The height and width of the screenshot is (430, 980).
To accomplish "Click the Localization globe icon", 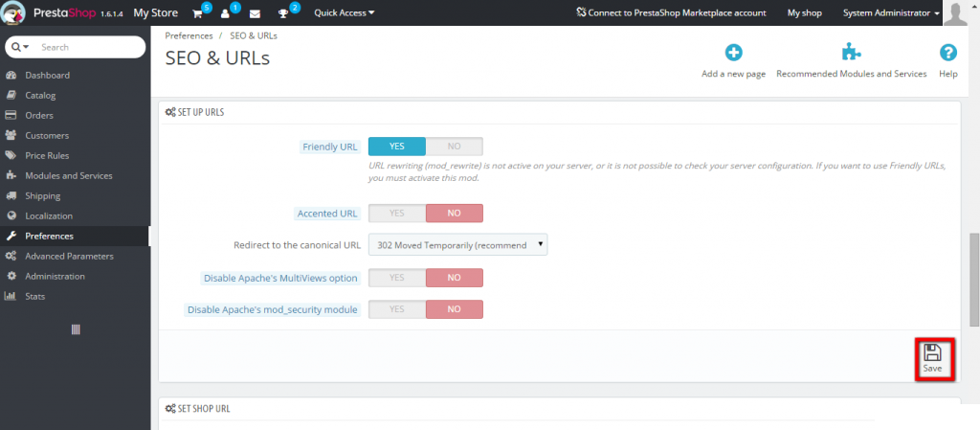I will coord(11,215).
